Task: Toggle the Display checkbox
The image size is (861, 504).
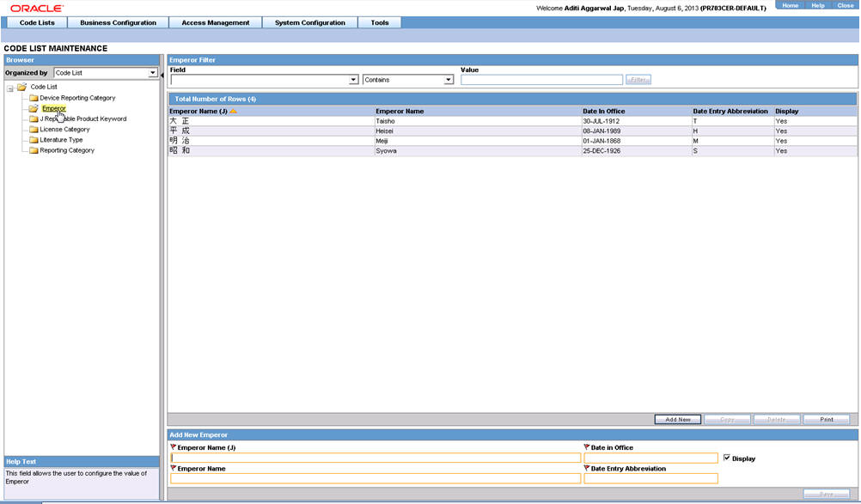Action: coord(727,458)
